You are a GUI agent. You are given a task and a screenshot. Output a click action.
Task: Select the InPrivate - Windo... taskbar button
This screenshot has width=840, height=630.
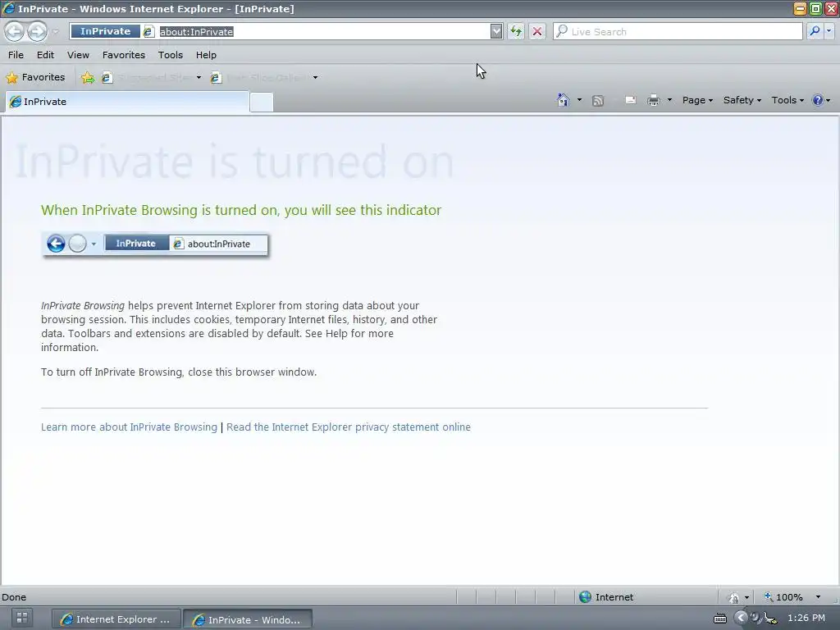point(248,619)
